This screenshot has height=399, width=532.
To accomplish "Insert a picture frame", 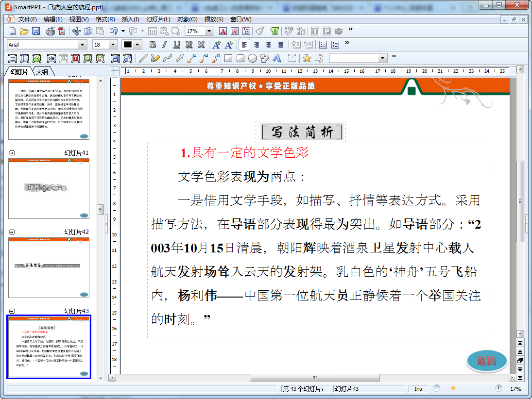I will click(x=37, y=58).
